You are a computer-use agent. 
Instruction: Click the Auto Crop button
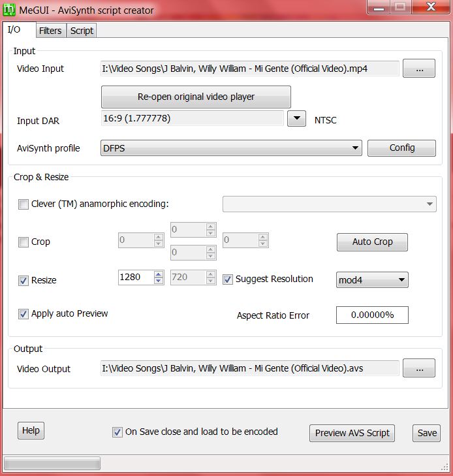(372, 242)
